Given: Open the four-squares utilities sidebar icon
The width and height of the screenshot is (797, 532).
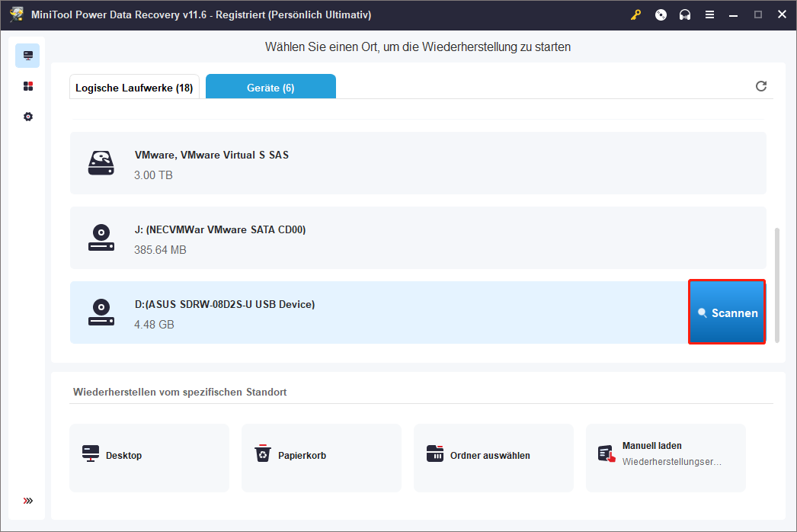Looking at the screenshot, I should [28, 86].
